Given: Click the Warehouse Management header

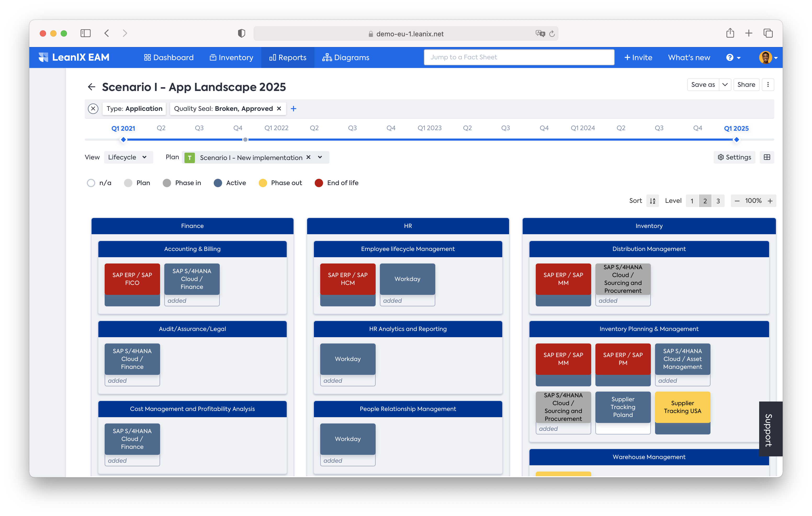Looking at the screenshot, I should (x=649, y=457).
